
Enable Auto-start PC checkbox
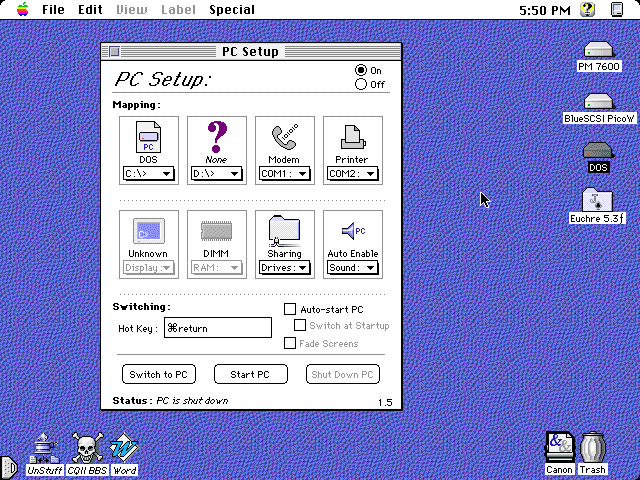(x=290, y=309)
